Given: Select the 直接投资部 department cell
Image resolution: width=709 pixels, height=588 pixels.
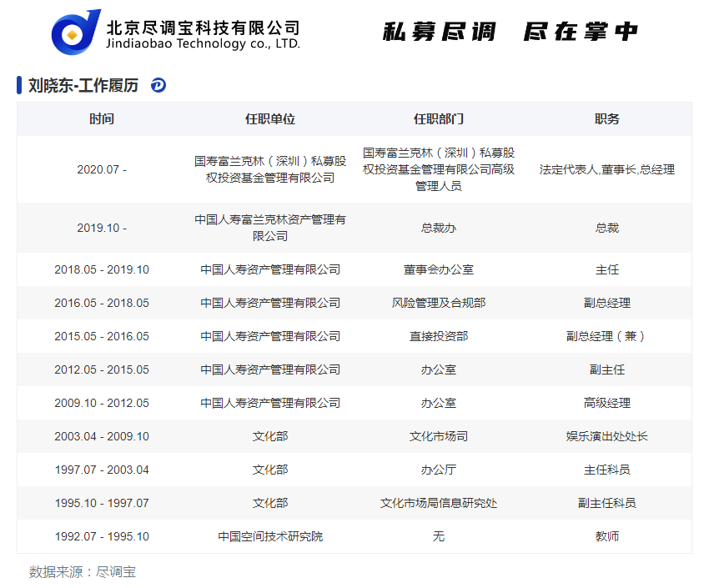Looking at the screenshot, I should (x=439, y=336).
